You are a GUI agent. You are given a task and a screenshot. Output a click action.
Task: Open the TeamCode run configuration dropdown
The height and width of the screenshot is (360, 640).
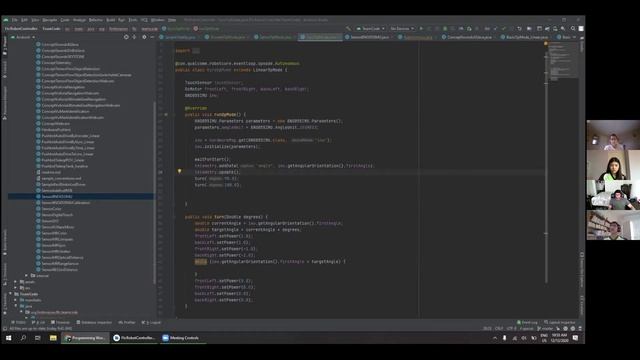(x=370, y=29)
